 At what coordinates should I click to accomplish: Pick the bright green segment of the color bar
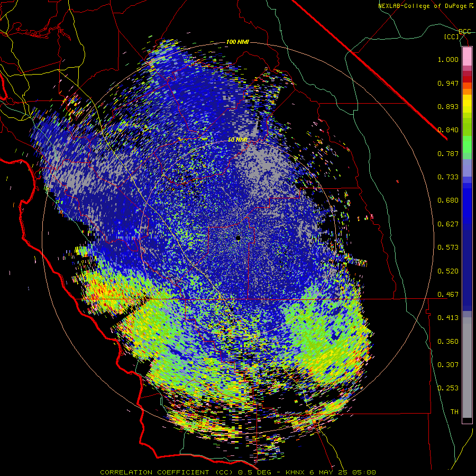[x=467, y=144]
